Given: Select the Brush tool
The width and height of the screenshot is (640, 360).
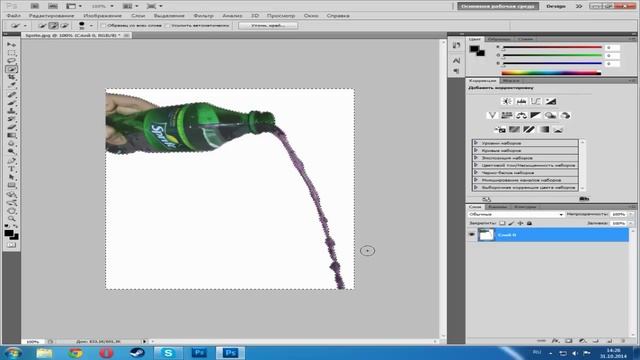Looking at the screenshot, I should [x=11, y=102].
